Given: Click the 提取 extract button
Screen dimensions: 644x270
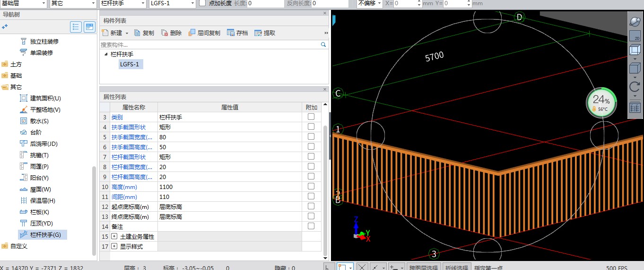Looking at the screenshot, I should pyautogui.click(x=265, y=33).
